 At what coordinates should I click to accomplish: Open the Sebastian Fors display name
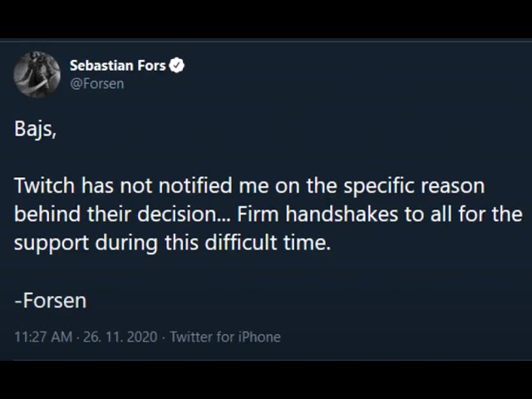[x=117, y=65]
